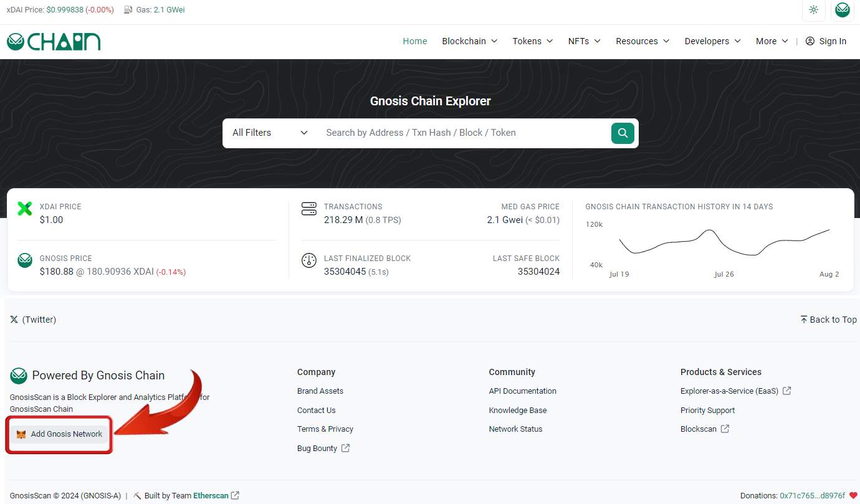Click the red donations heart icon
This screenshot has width=860, height=504.
pos(854,496)
